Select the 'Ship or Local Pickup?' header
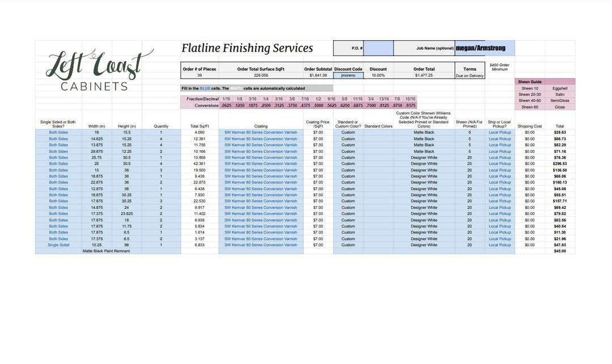Viewport: 612px width, 364px height. [499, 124]
